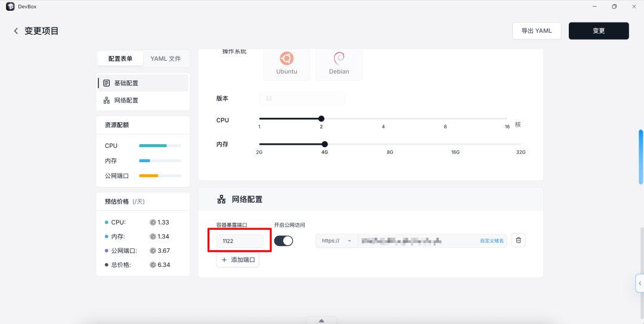Click the memory price value 1.34
Screen dimensions: 644x324
[163, 236]
